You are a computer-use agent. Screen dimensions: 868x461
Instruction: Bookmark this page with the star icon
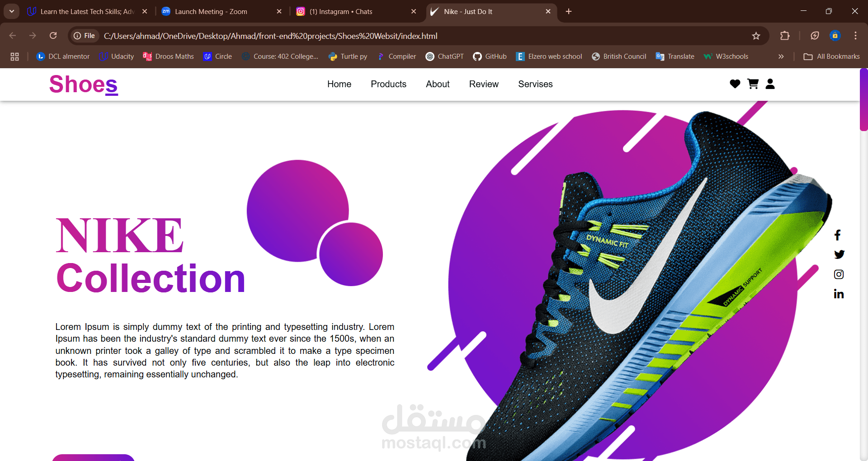[x=756, y=36]
